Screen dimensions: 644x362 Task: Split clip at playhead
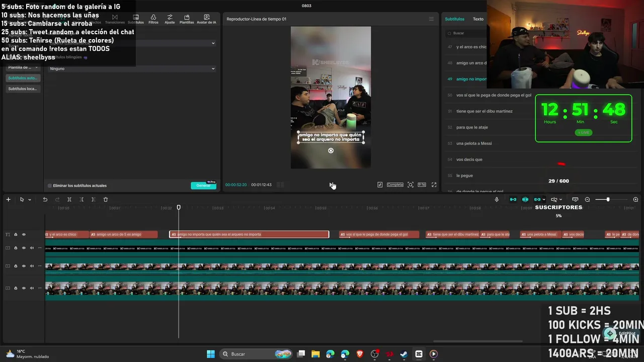coord(69,200)
